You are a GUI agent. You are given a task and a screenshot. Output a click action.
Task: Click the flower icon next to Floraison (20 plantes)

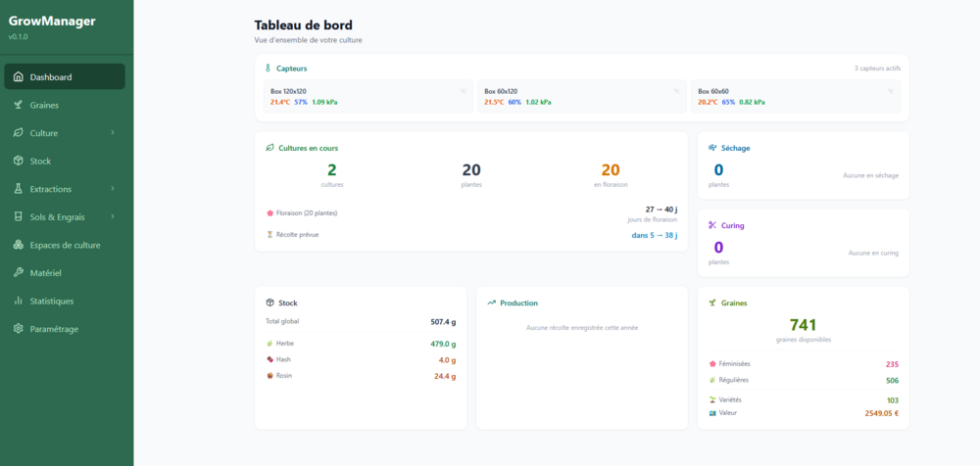[x=269, y=213]
